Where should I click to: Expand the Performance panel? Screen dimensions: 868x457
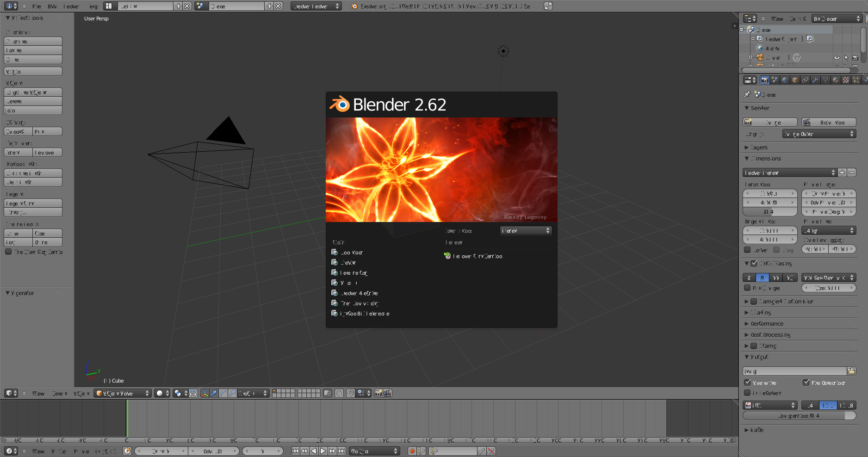tap(767, 324)
